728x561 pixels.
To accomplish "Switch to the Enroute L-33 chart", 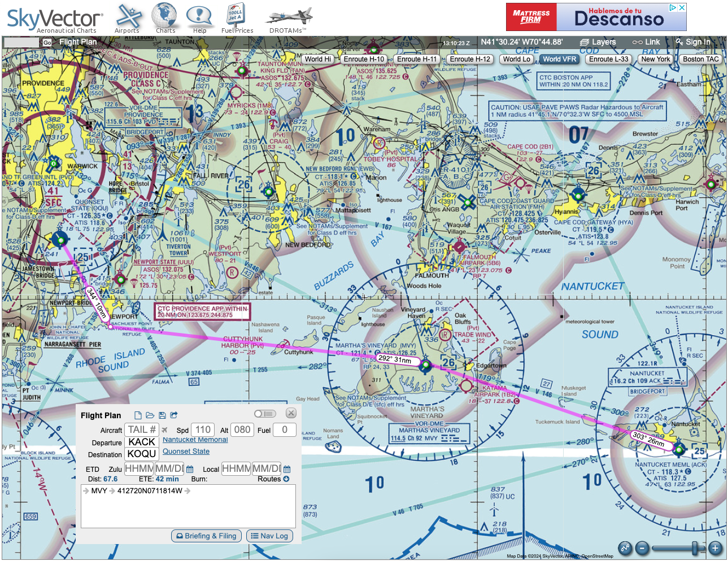I will pyautogui.click(x=609, y=59).
